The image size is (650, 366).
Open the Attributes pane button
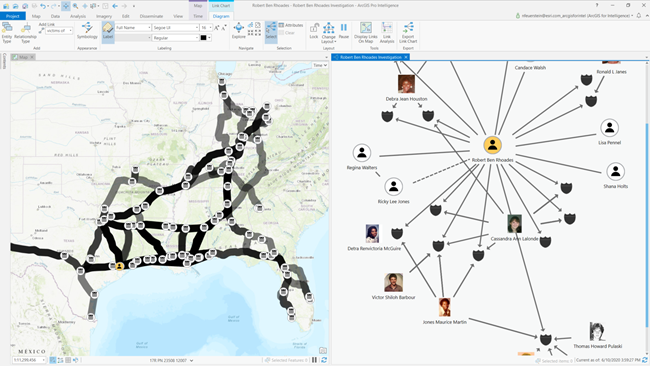click(x=291, y=25)
